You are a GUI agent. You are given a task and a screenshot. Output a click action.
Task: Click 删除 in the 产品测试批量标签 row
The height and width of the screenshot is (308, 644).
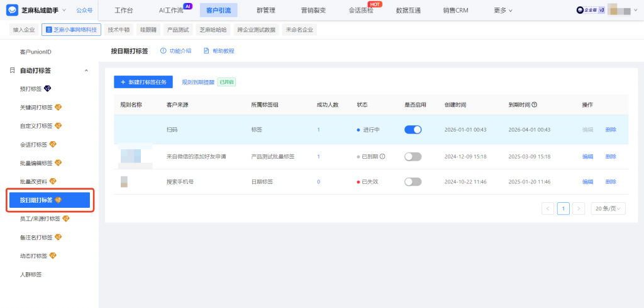[x=611, y=156]
